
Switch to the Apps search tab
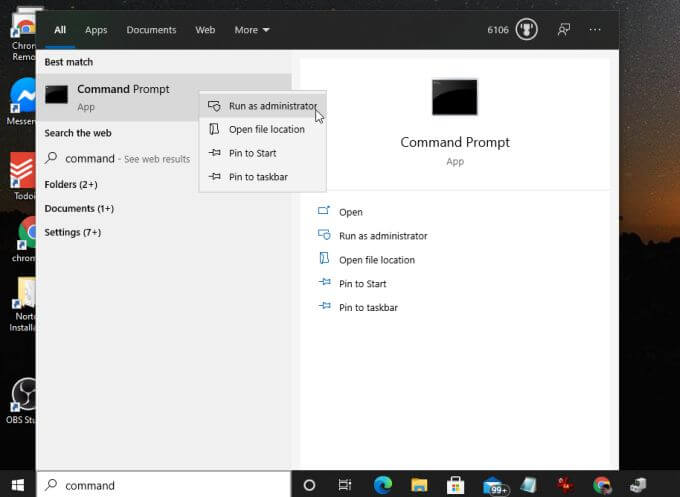point(96,30)
